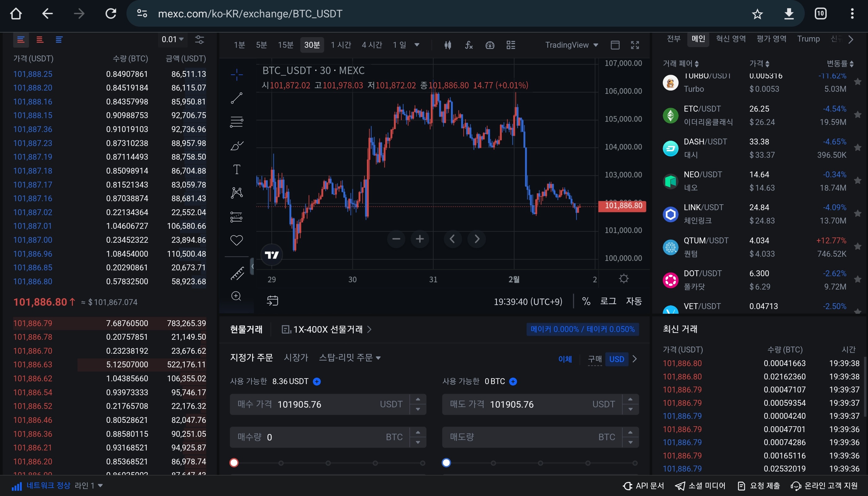Open 1X-400X 선물거래 futures link
Screen dimensions: 868x496
click(327, 330)
